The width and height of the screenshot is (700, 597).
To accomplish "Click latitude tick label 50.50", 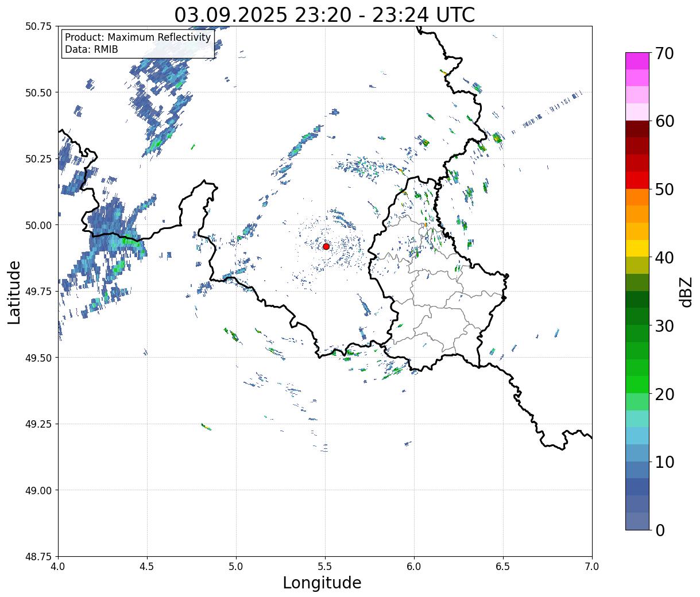I will point(38,92).
